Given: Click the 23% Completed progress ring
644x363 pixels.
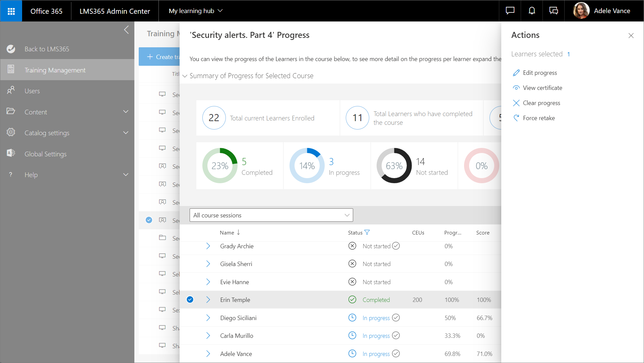Looking at the screenshot, I should (220, 166).
